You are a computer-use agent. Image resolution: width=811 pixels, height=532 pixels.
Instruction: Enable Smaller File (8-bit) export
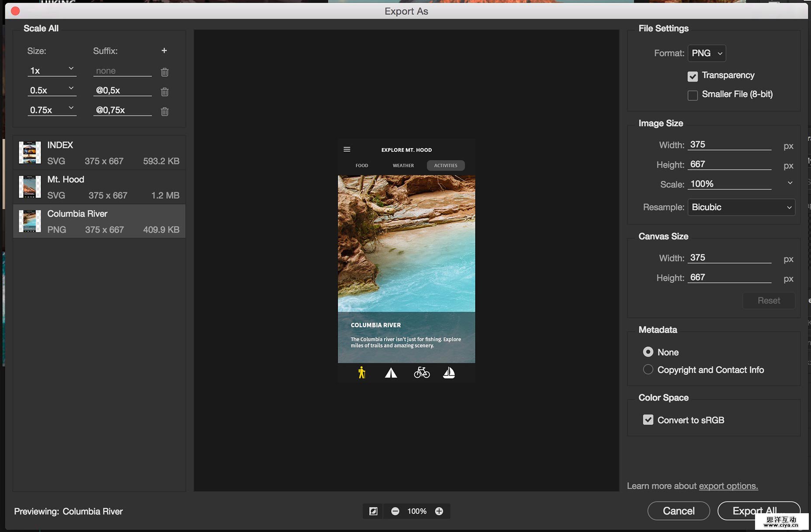pos(693,95)
